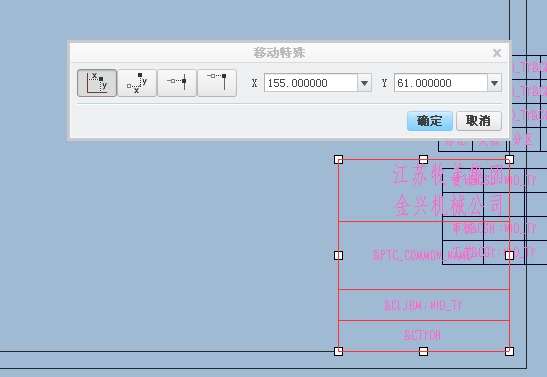Select the &CLJBM:MID_TY table cell text

[x=423, y=306]
